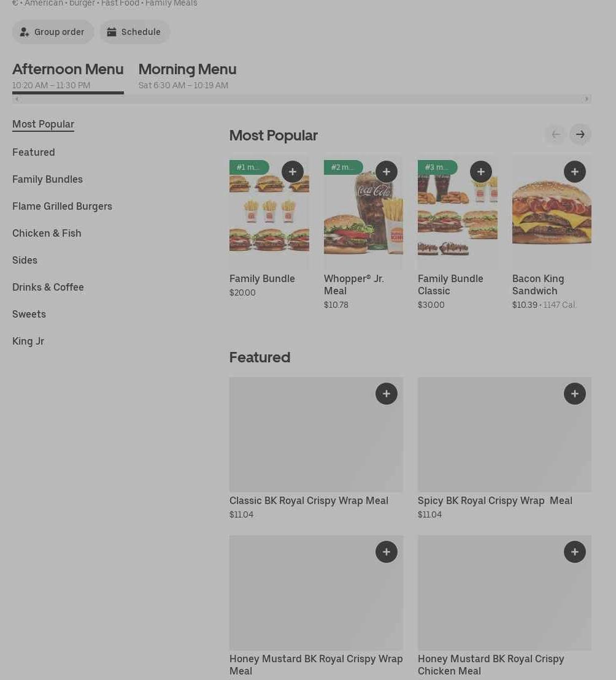Add Honey Mustard BK Royal Crispy Chicken Meal
This screenshot has width=616, height=680.
pos(574,552)
